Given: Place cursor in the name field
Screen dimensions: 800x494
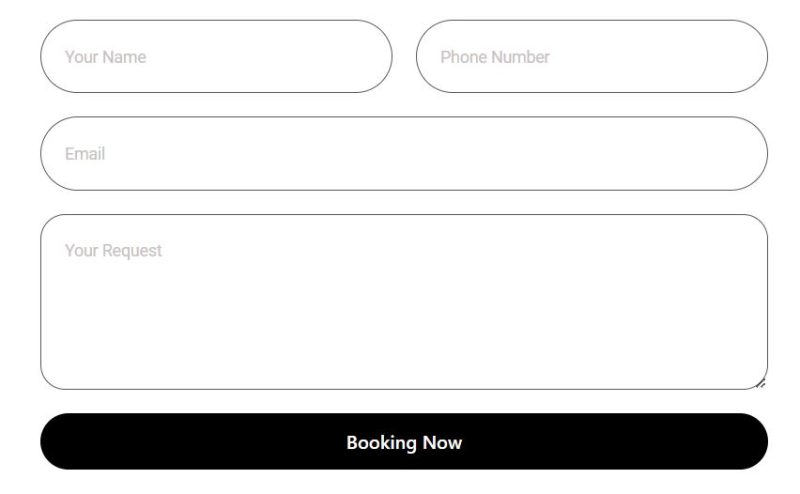Looking at the screenshot, I should (x=250, y=57).
